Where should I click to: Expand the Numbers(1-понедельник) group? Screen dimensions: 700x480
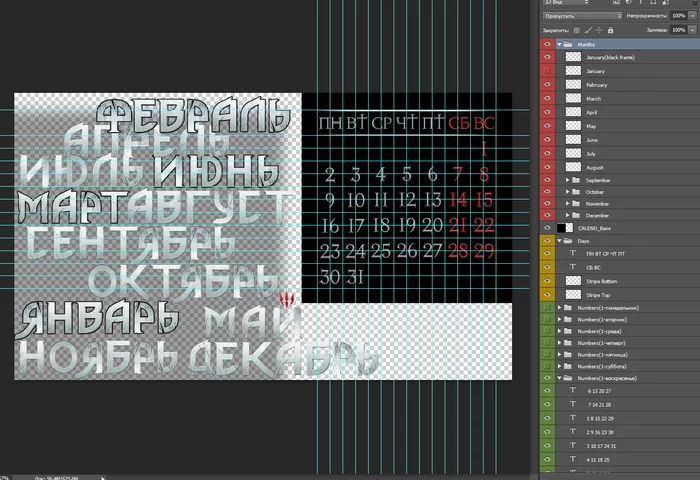[x=559, y=308]
